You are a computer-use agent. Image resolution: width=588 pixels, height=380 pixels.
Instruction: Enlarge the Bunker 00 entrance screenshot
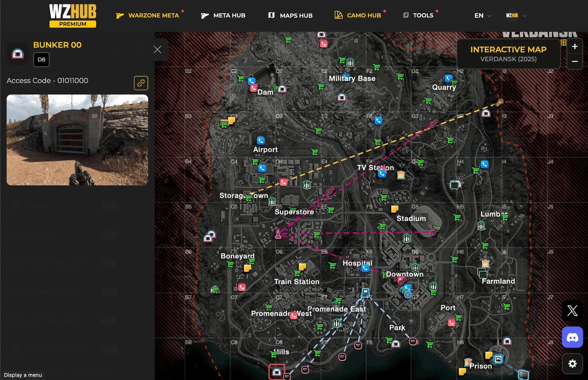pos(77,140)
